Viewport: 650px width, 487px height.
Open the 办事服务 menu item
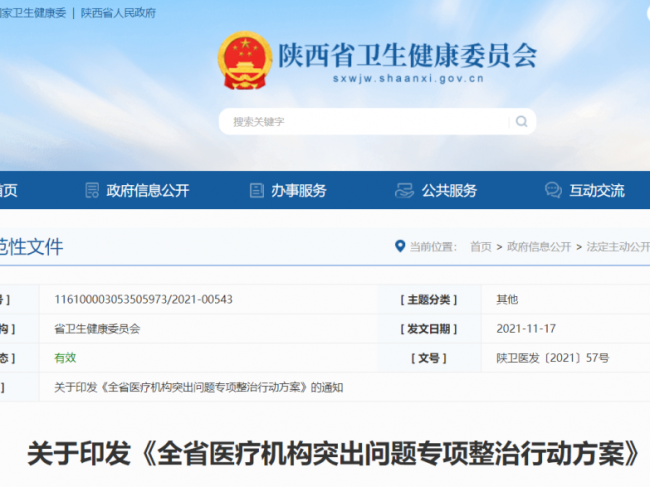coord(298,190)
